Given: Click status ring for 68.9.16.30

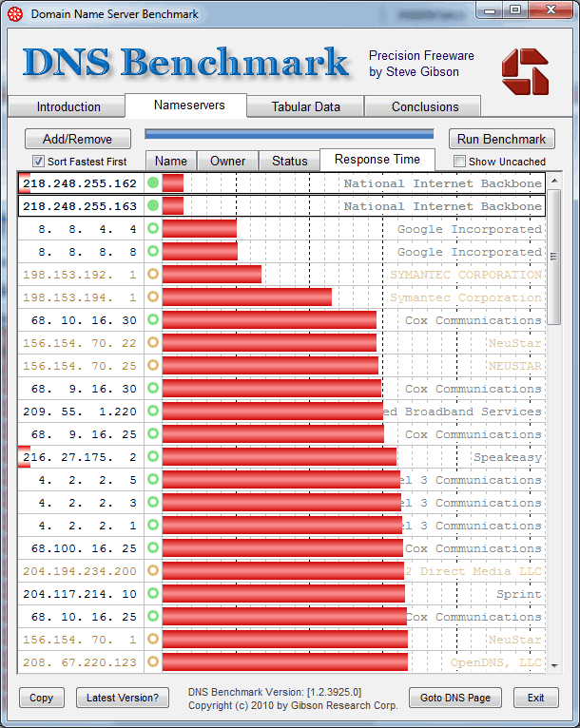Looking at the screenshot, I should (x=153, y=388).
